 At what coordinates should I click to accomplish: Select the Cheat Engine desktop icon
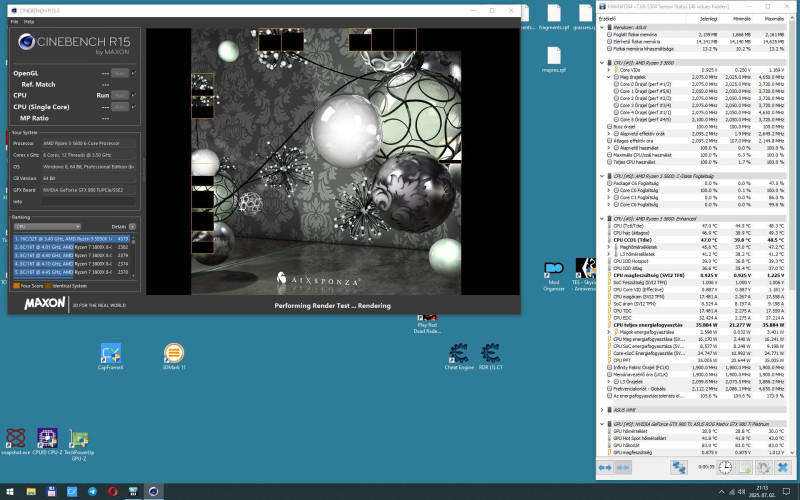coord(459,356)
